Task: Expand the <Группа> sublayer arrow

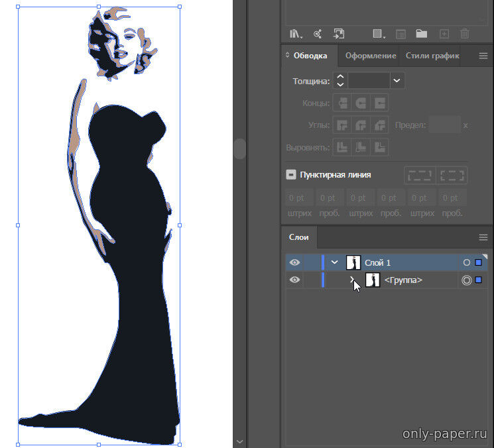Action: [x=352, y=280]
